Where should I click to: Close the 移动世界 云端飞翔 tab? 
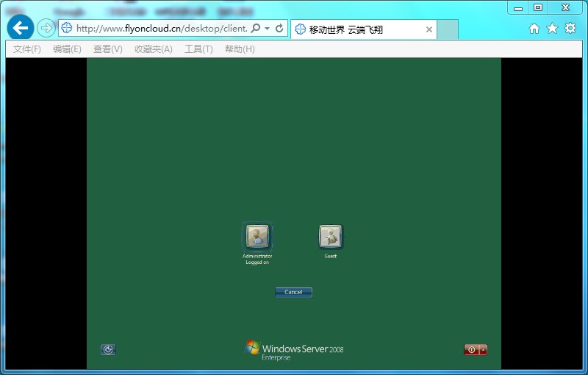(429, 29)
